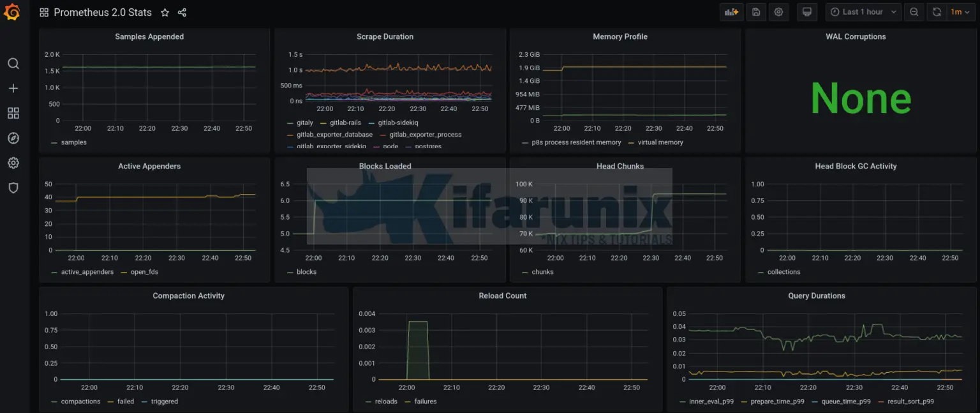
Task: Open Server Admin shield in sidebar
Action: tap(13, 188)
